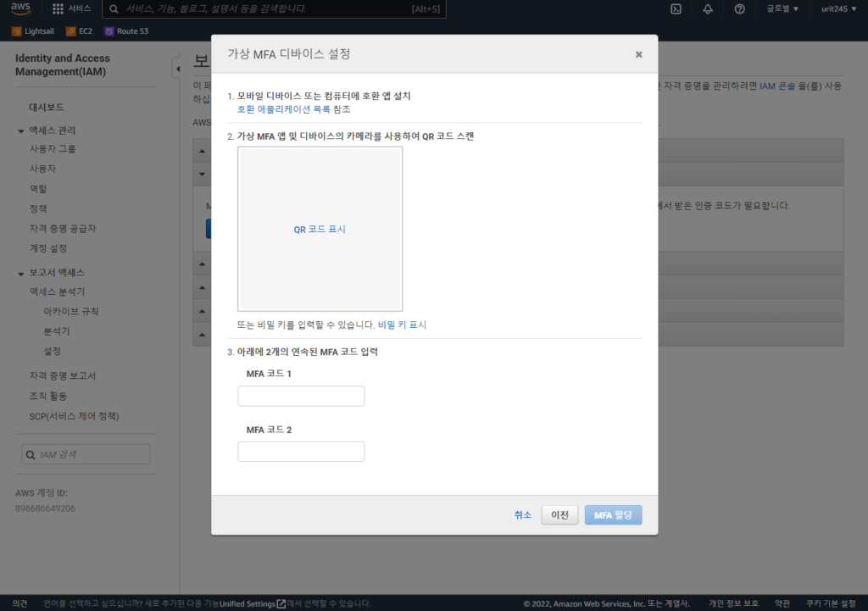
Task: Open 계정 설정 in the sidebar
Action: 48,248
